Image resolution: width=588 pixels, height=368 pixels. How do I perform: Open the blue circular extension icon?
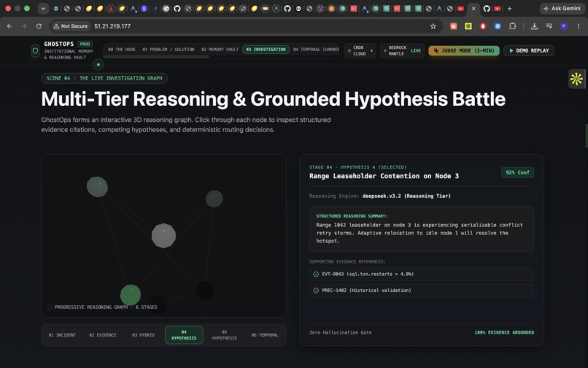coord(498,26)
